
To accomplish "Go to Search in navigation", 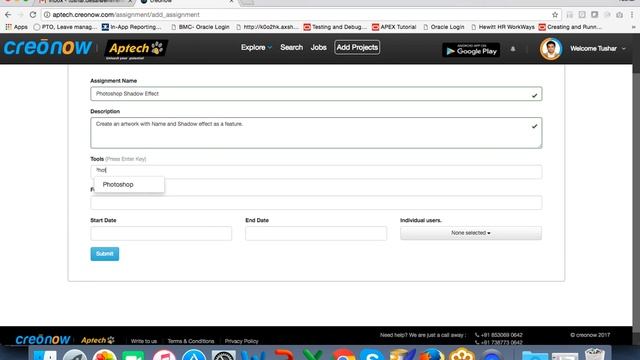I will coord(291,47).
